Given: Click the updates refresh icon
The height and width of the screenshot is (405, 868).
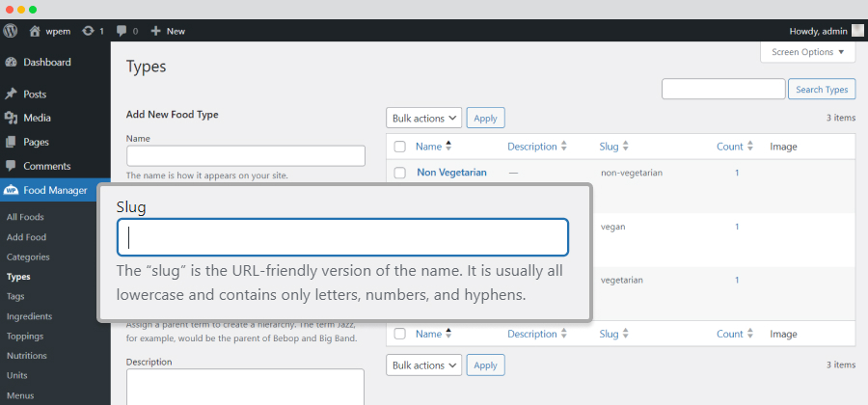Looking at the screenshot, I should tap(88, 31).
